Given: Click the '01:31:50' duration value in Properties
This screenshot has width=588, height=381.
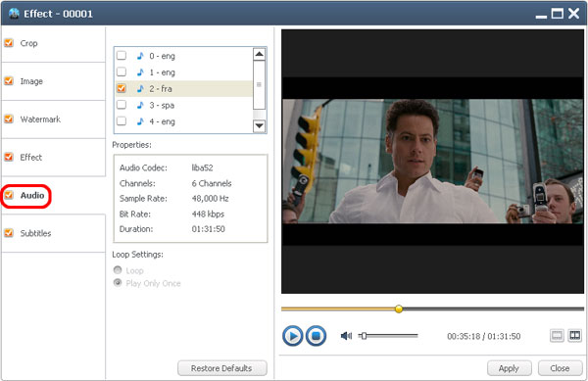Looking at the screenshot, I should pyautogui.click(x=208, y=229).
